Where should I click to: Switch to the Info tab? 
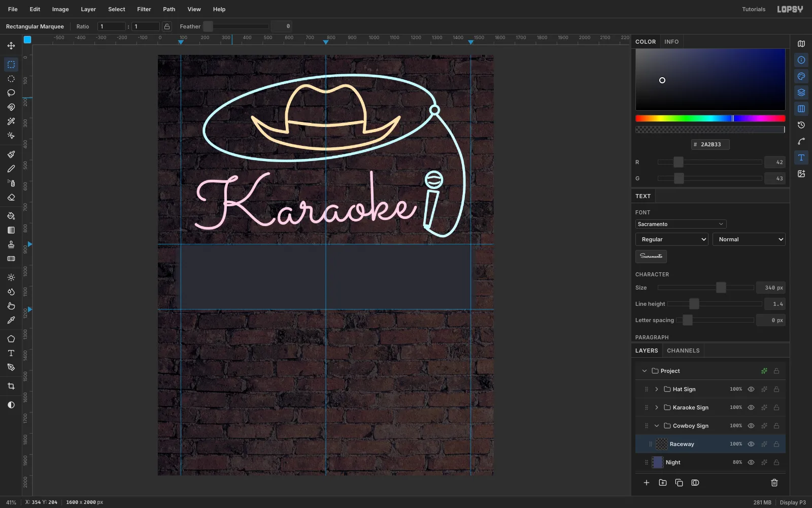pyautogui.click(x=671, y=42)
